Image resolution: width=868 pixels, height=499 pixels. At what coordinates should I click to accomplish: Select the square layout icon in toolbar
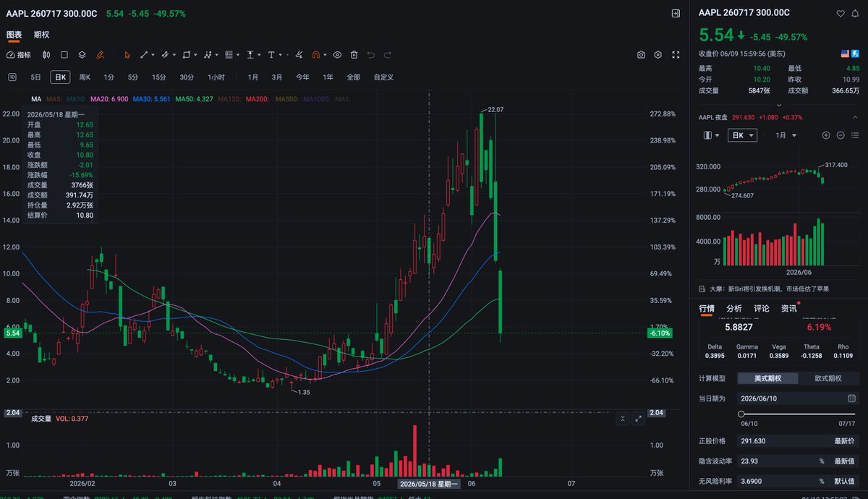coord(64,55)
